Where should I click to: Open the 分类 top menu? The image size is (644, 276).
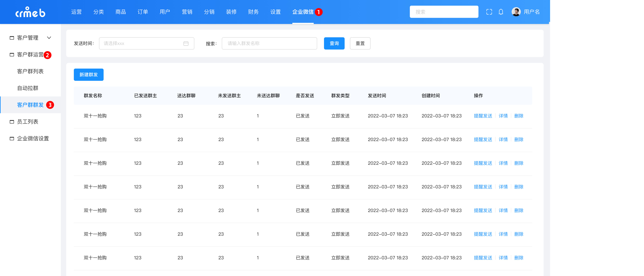coord(98,12)
